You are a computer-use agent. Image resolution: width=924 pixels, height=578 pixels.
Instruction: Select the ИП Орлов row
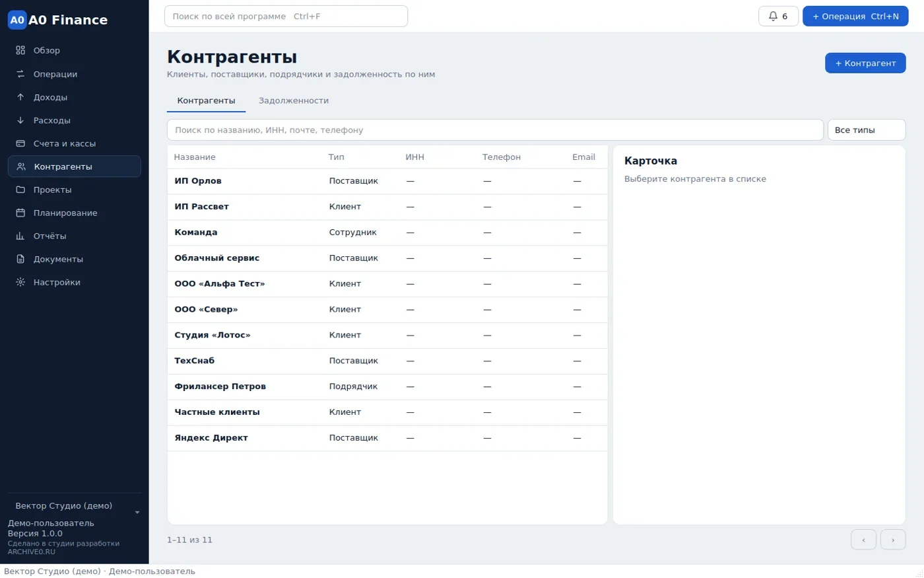tap(387, 181)
